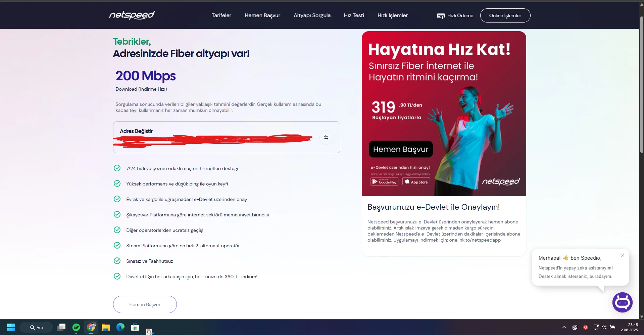
Task: Click the Chrome icon in the taskbar
Action: pyautogui.click(x=91, y=327)
